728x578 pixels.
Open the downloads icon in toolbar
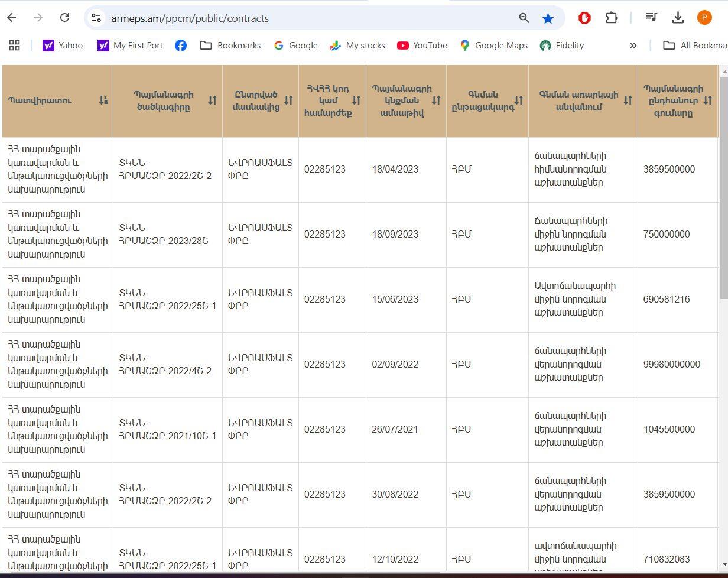(x=678, y=18)
